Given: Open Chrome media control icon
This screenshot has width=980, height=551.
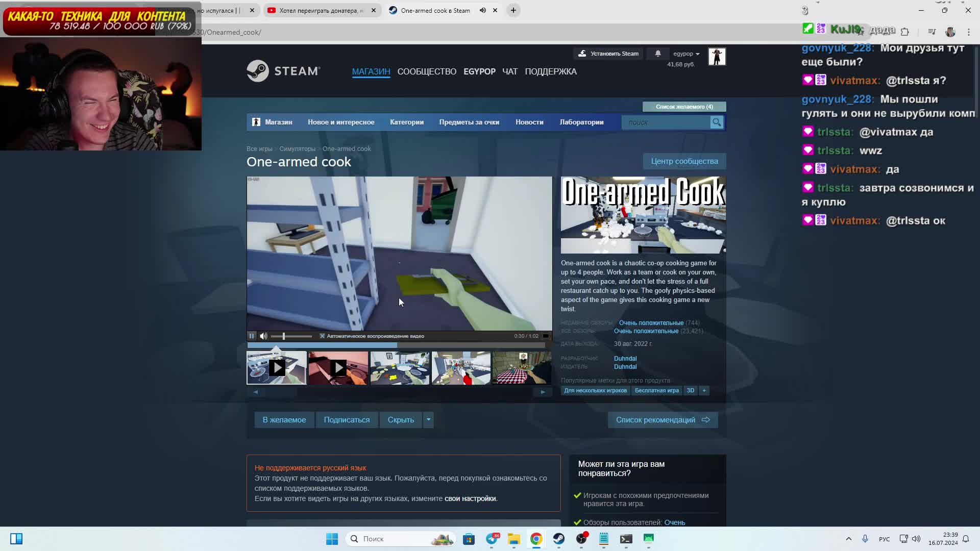Looking at the screenshot, I should click(932, 32).
